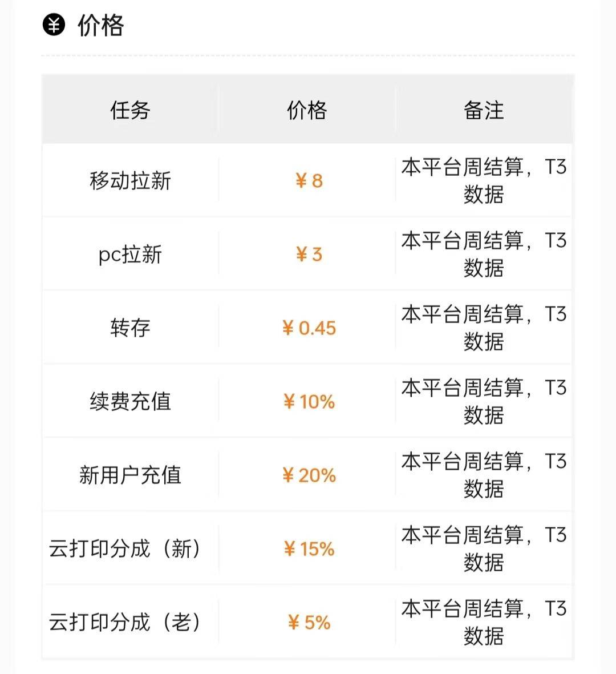Click the ¥5% price value
Viewport: 616px width, 674px height.
[309, 623]
